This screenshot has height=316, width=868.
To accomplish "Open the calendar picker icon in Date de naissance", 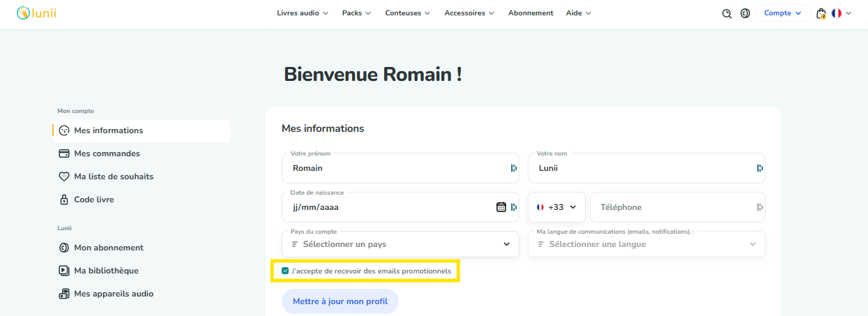I will click(x=501, y=207).
